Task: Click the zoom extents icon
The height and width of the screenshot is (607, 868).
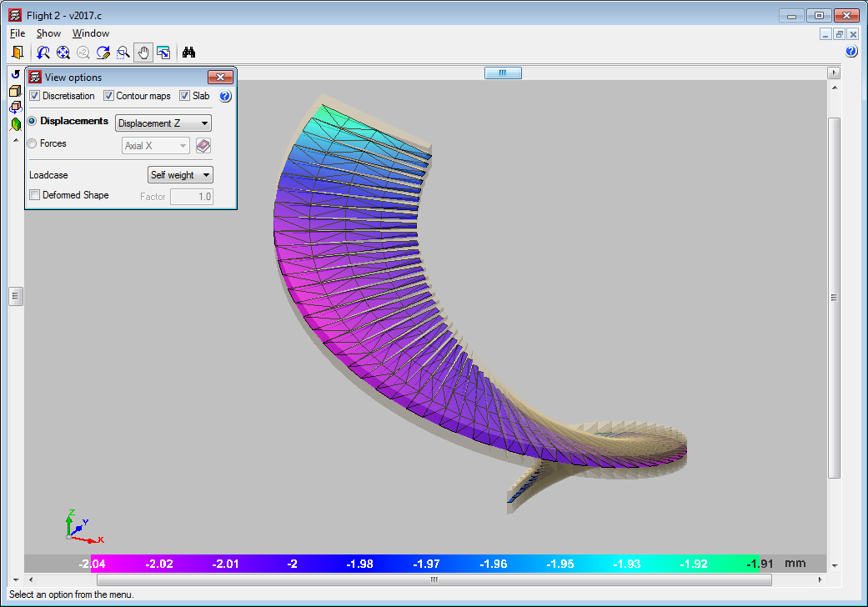Action: click(63, 53)
